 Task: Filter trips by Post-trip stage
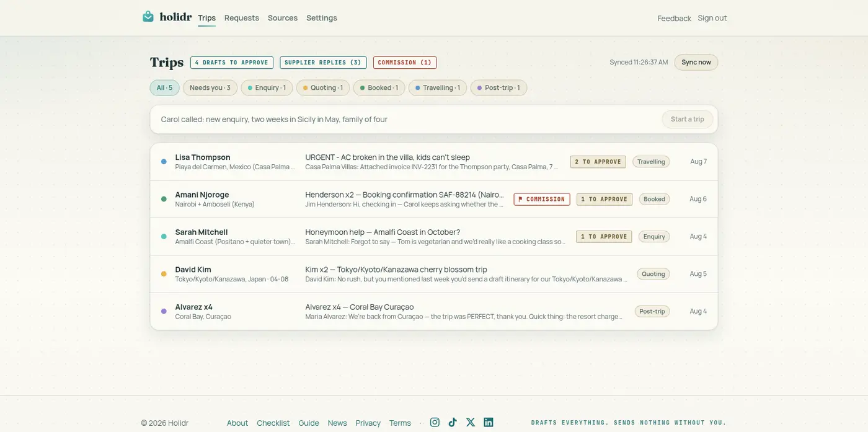[x=498, y=88]
